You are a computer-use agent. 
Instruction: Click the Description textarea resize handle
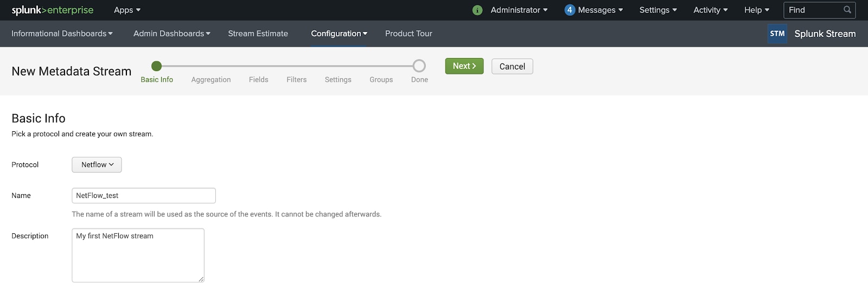(x=201, y=279)
